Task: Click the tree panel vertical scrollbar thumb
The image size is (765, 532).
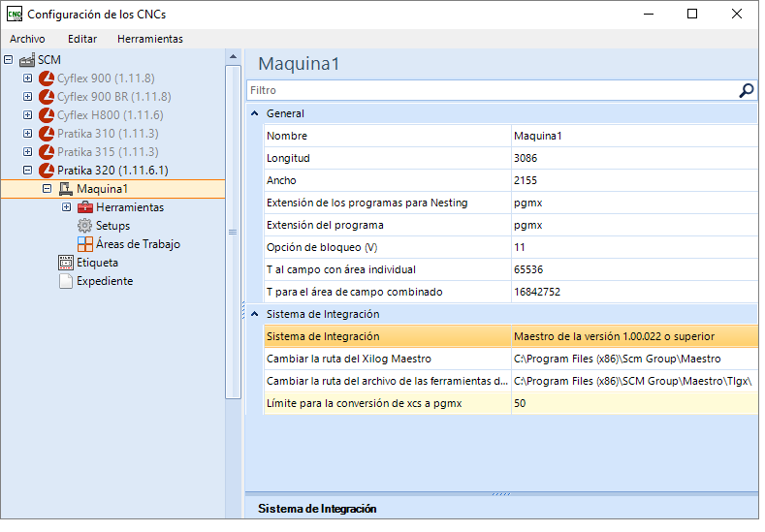Action: point(234,233)
